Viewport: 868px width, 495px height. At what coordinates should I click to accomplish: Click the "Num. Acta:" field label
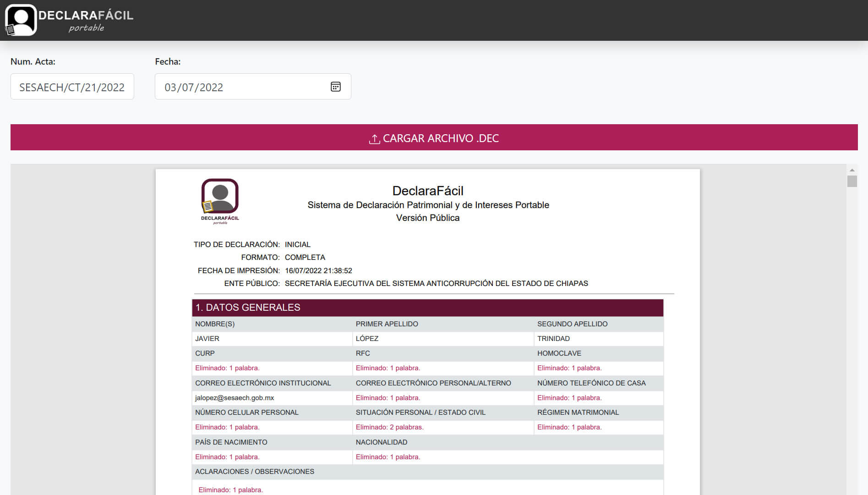pos(33,61)
